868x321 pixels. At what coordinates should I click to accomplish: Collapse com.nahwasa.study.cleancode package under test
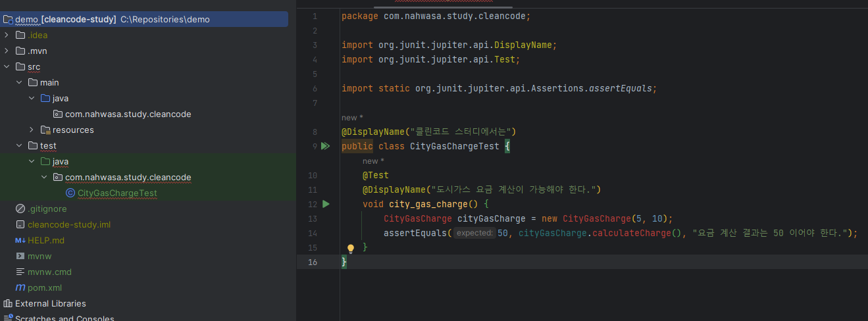(45, 177)
